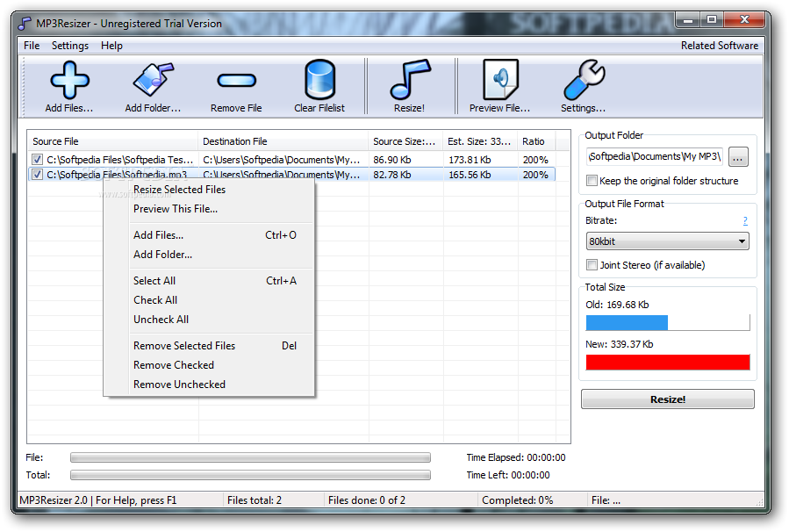
Task: Maximize the MP3Resizer window
Action: [x=712, y=19]
